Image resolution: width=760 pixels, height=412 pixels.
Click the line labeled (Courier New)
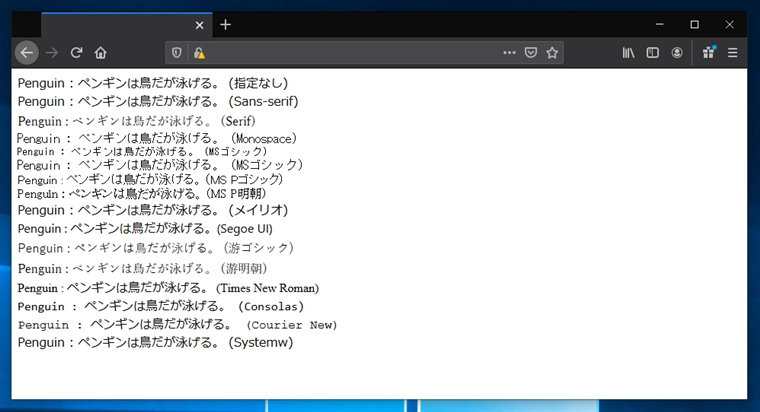177,325
